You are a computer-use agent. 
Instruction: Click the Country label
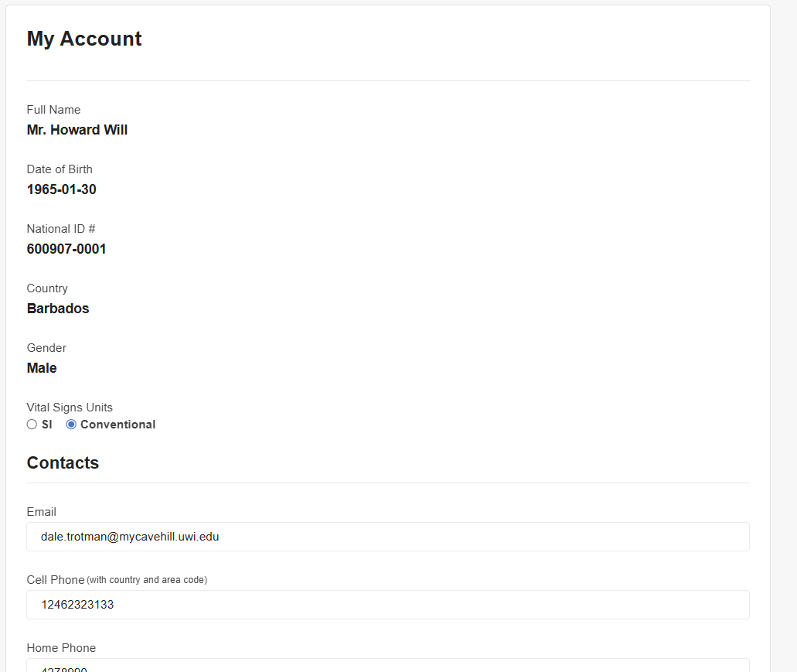click(47, 288)
